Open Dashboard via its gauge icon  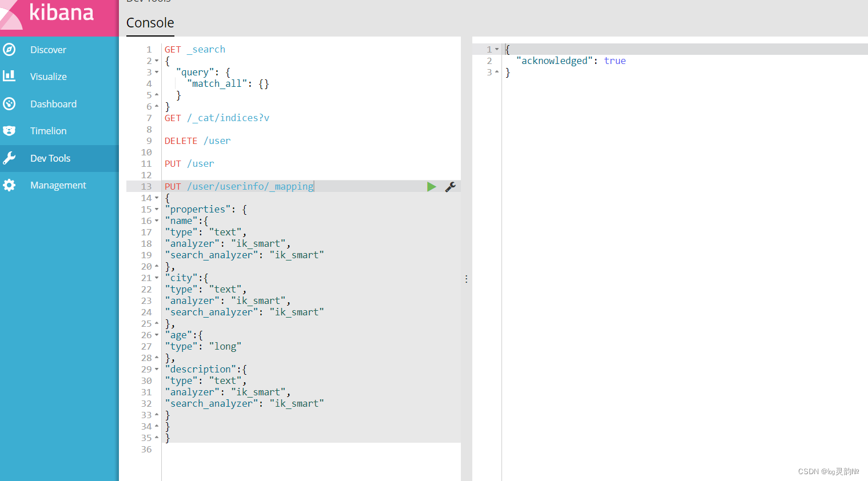[9, 104]
